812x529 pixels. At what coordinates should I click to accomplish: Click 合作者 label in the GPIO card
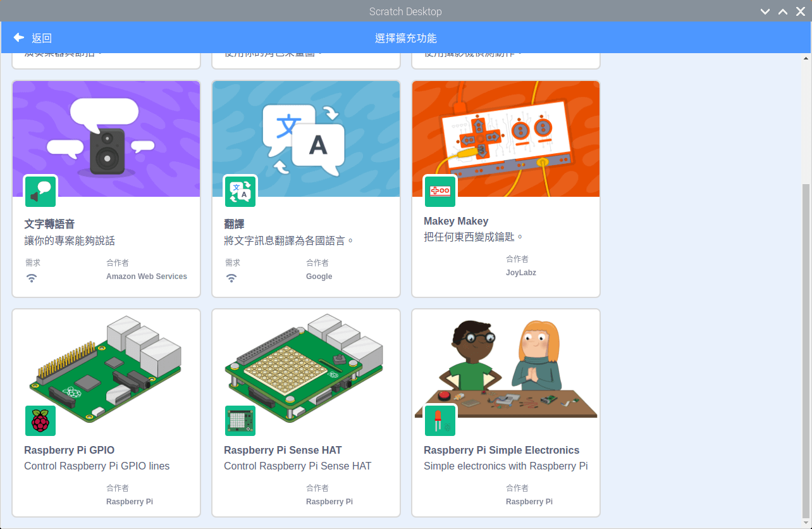[118, 488]
